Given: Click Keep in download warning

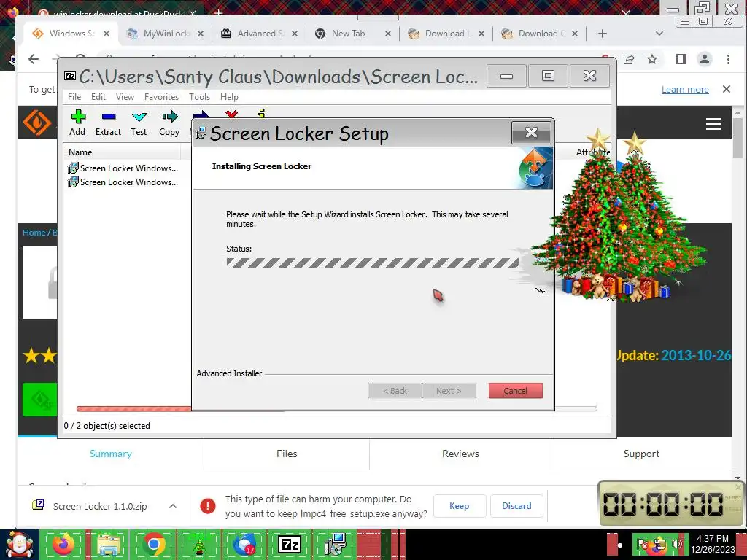Looking at the screenshot, I should [460, 506].
